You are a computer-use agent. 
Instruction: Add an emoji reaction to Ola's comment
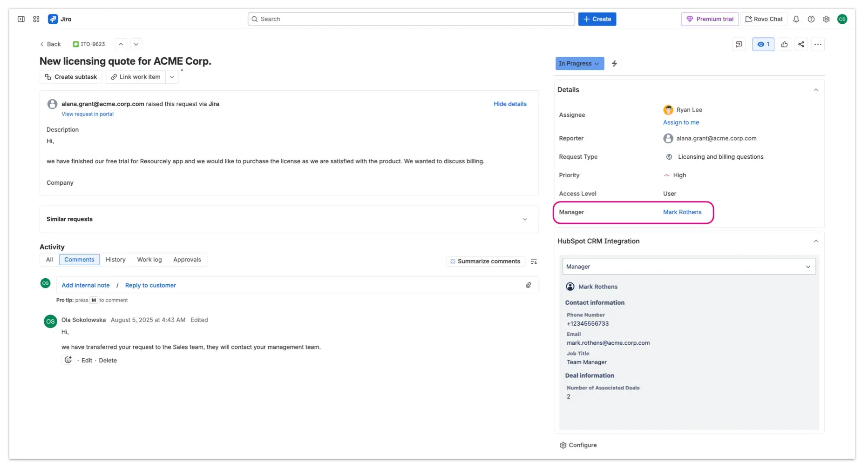[x=68, y=360]
